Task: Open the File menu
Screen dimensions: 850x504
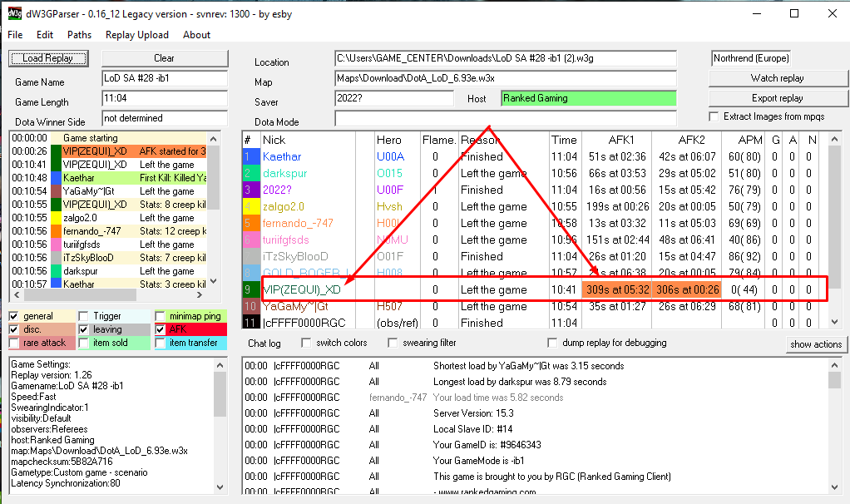Action: point(15,35)
